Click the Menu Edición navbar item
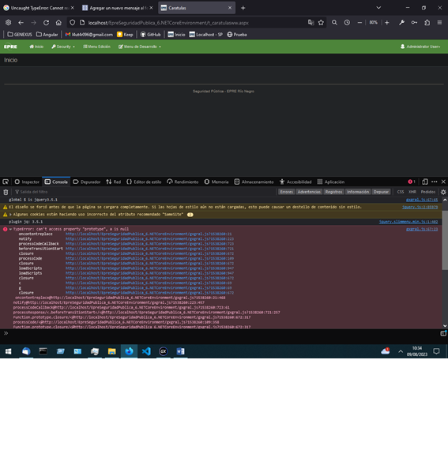The width and height of the screenshot is (448, 476). [x=96, y=47]
